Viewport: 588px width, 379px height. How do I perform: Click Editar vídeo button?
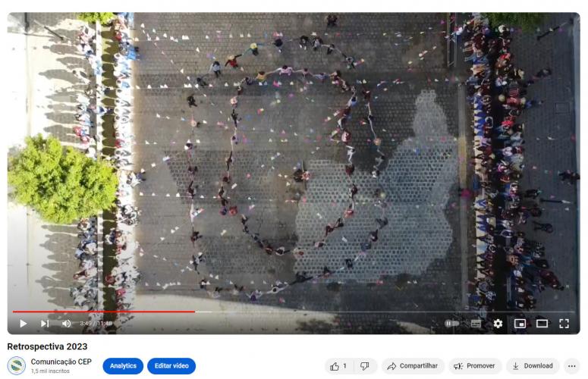(171, 366)
